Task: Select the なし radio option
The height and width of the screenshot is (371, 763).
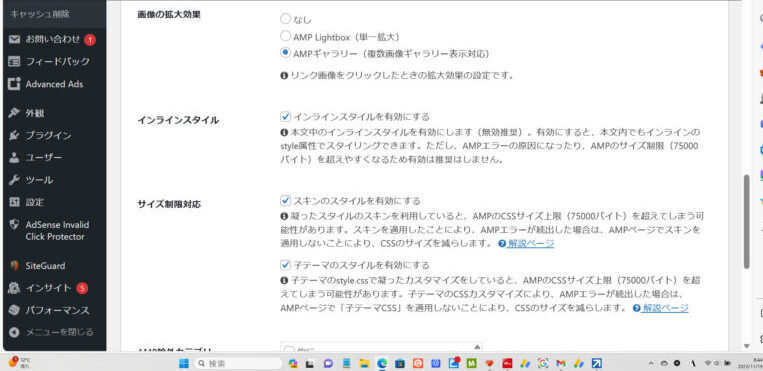Action: click(285, 19)
